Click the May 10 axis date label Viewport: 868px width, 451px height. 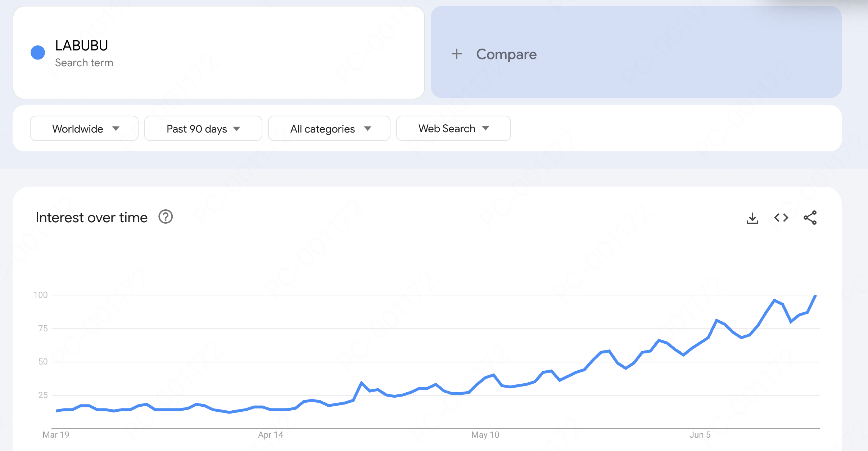tap(485, 435)
